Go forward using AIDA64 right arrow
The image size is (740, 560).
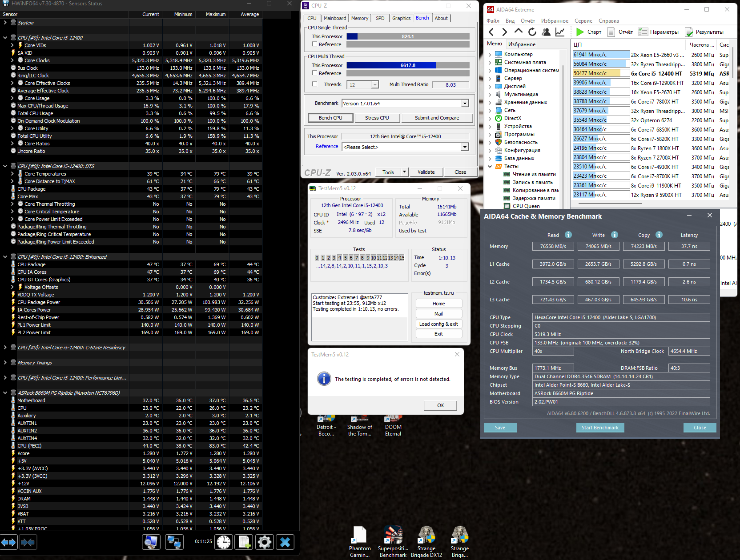tap(504, 32)
